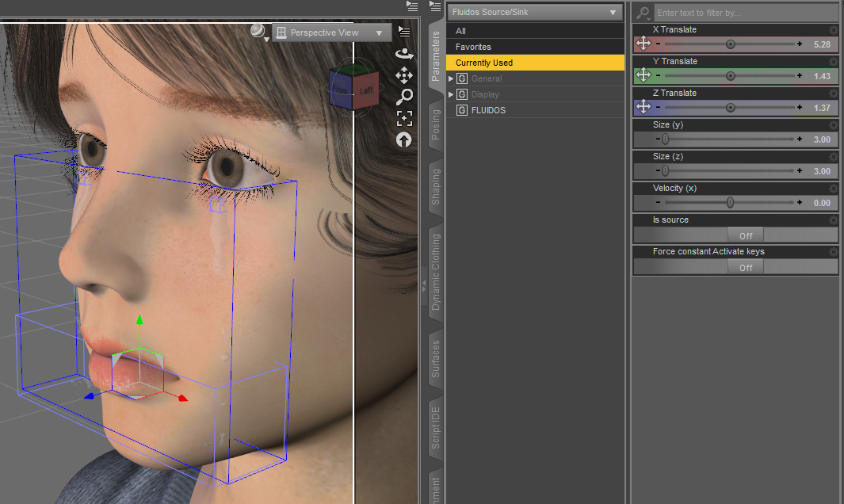Click the frame selection viewport icon
This screenshot has height=504, width=844.
click(404, 118)
